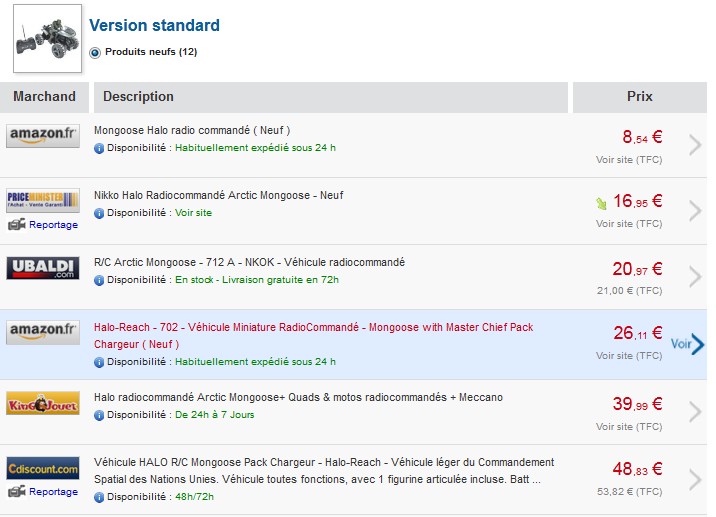716x517 pixels.
Task: Click info icon in R/C Arctic Mongoose Ubaldi row
Action: 99,280
